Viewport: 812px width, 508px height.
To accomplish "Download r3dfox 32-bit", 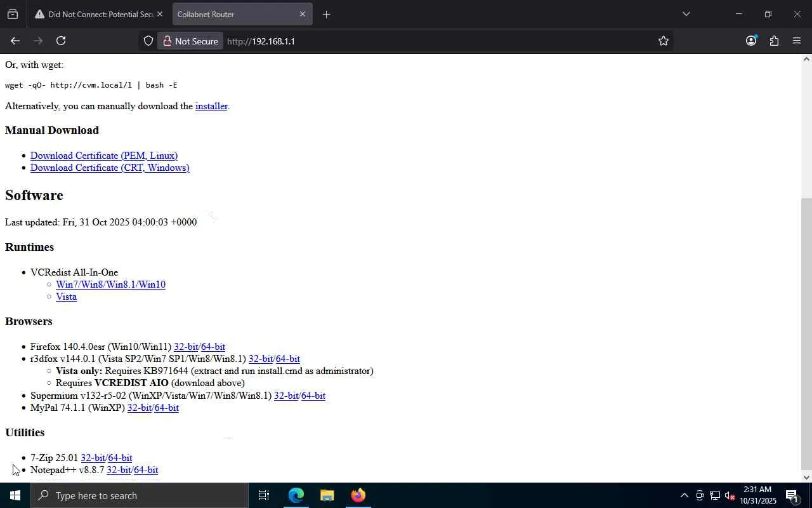I will point(261,359).
